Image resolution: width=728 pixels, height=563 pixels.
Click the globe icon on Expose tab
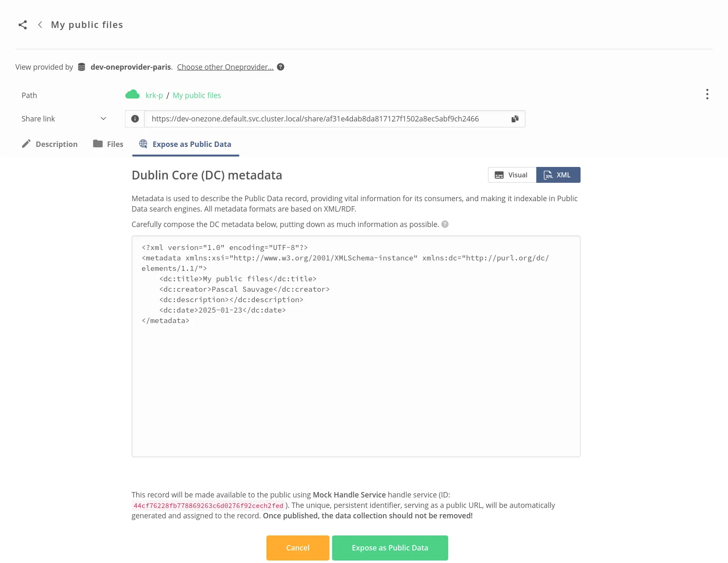click(143, 144)
